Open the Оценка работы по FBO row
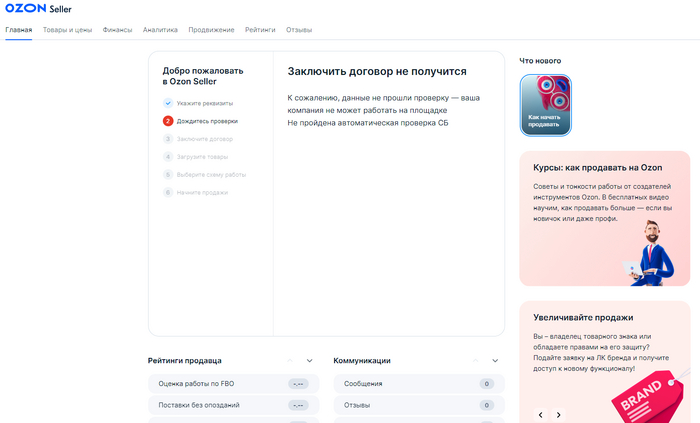The height and width of the screenshot is (423, 700). click(233, 384)
